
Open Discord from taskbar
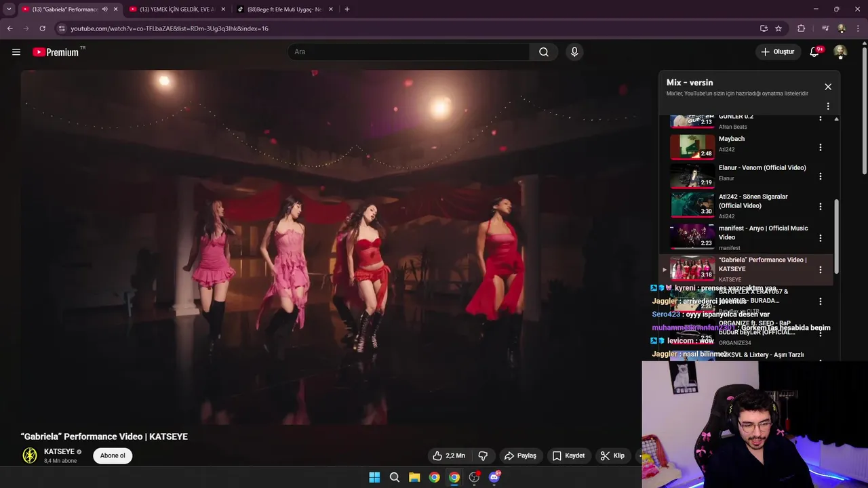[494, 477]
